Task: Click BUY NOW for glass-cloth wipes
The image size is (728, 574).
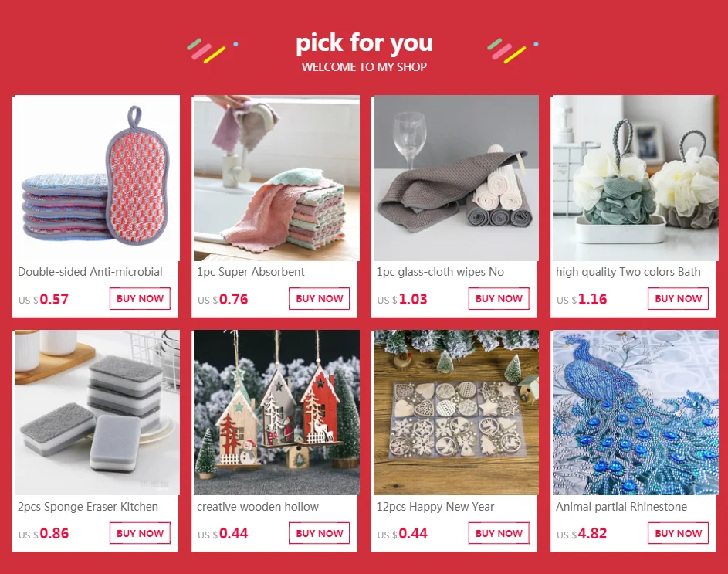Action: pos(499,299)
